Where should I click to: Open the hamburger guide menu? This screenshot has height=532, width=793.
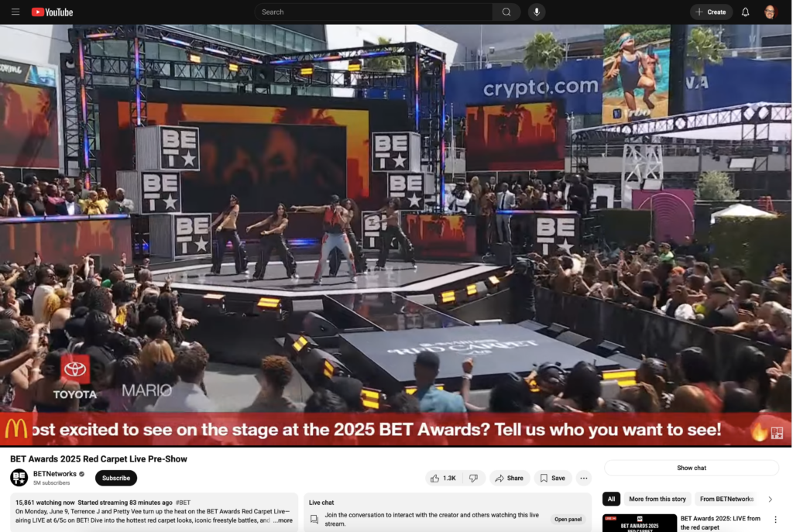15,12
